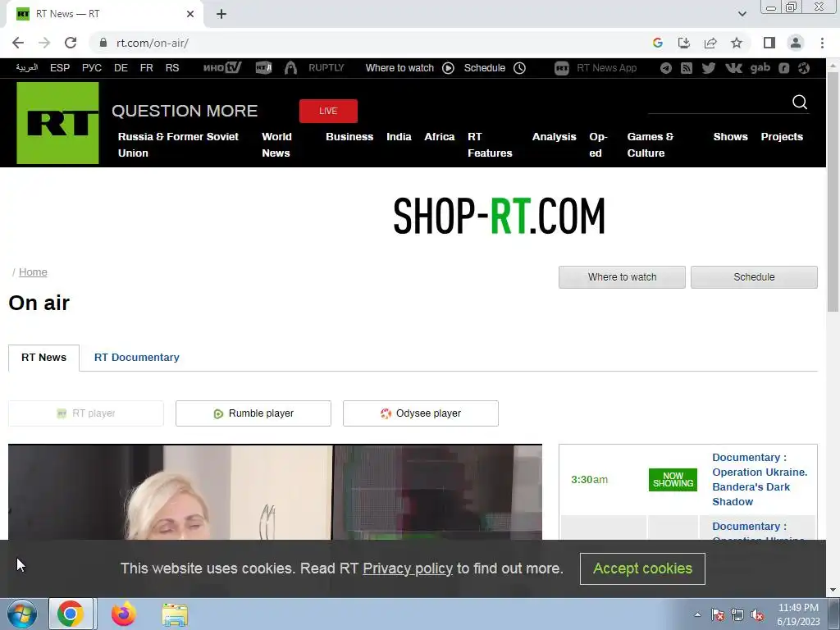840x630 pixels.
Task: Open World News section
Action: [x=276, y=144]
